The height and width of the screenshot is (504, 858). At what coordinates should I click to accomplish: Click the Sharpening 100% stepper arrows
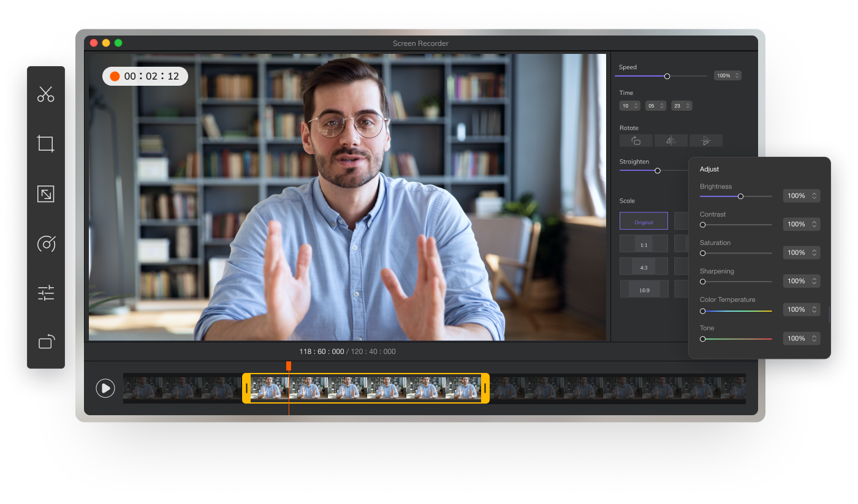pyautogui.click(x=814, y=281)
